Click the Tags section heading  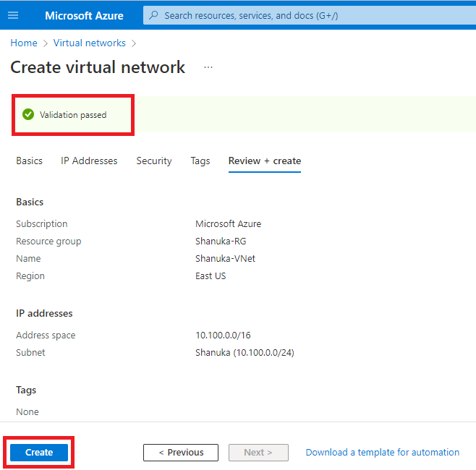(x=26, y=390)
